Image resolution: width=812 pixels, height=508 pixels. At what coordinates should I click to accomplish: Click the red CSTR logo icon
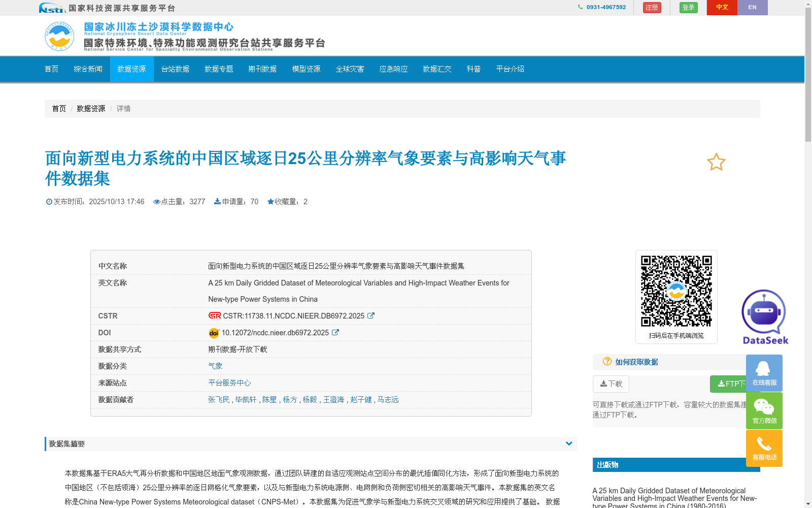(x=215, y=315)
